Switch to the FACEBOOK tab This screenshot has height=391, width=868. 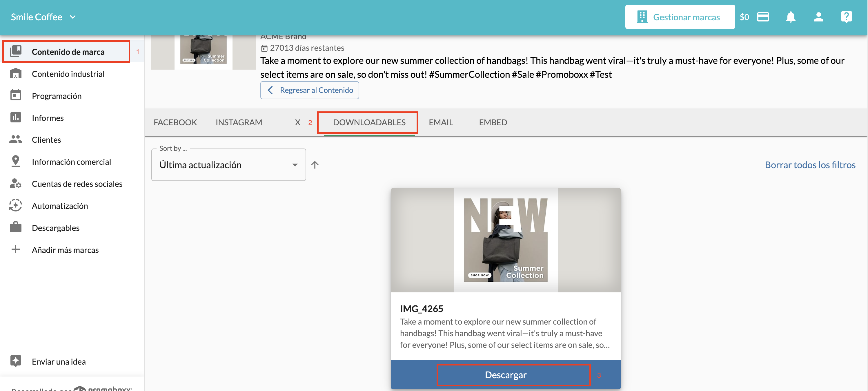[x=175, y=122]
